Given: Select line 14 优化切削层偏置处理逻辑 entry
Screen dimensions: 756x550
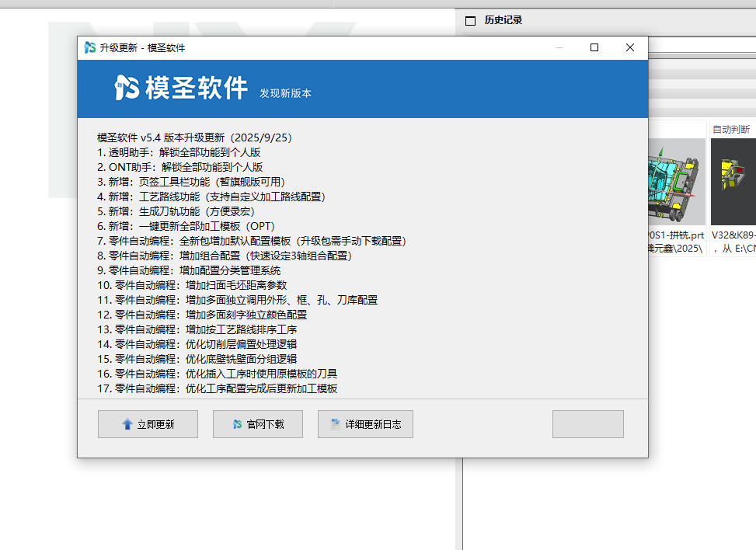Looking at the screenshot, I should pyautogui.click(x=197, y=344).
